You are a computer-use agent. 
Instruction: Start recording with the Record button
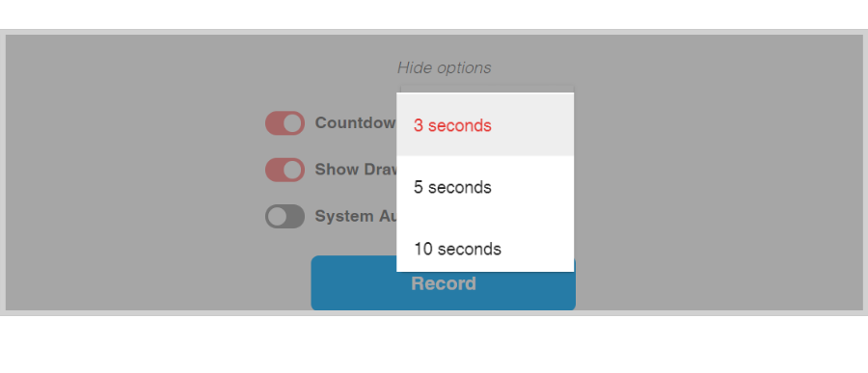point(444,282)
